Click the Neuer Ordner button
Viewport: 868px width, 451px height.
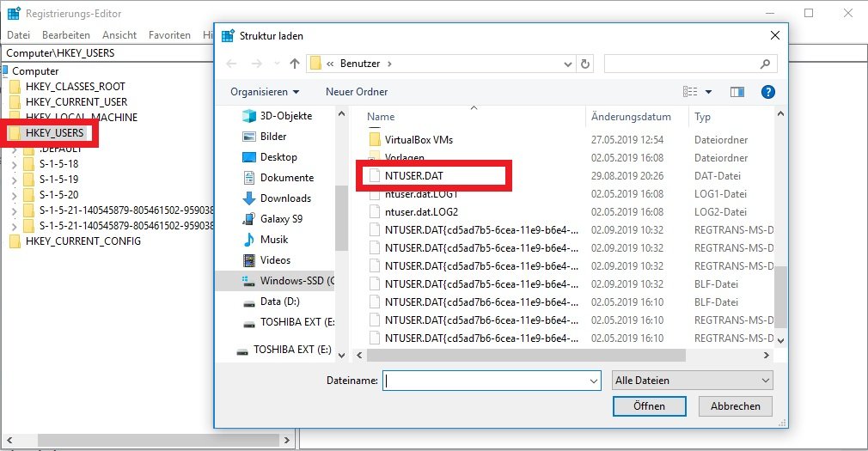[357, 92]
